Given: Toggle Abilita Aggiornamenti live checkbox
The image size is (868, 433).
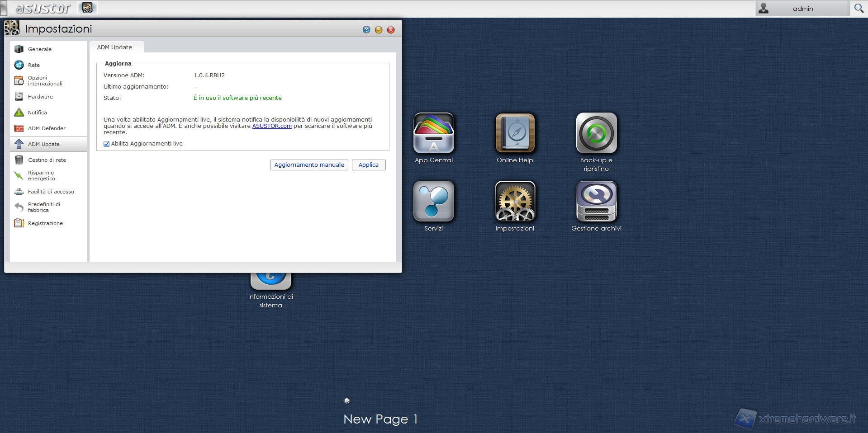Looking at the screenshot, I should [107, 144].
